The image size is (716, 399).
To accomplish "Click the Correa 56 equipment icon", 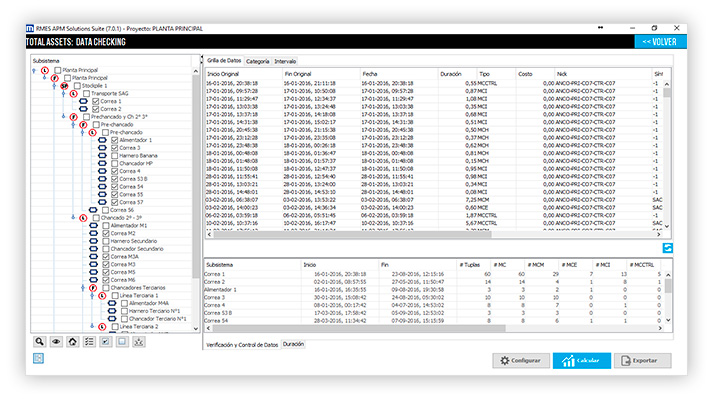I will point(93,210).
